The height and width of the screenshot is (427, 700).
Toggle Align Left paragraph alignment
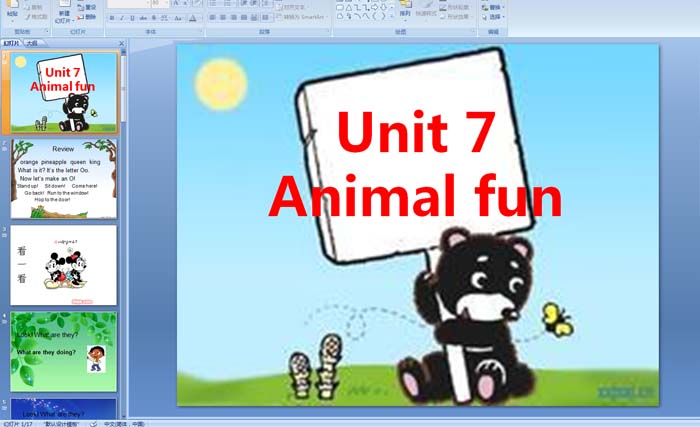point(212,17)
